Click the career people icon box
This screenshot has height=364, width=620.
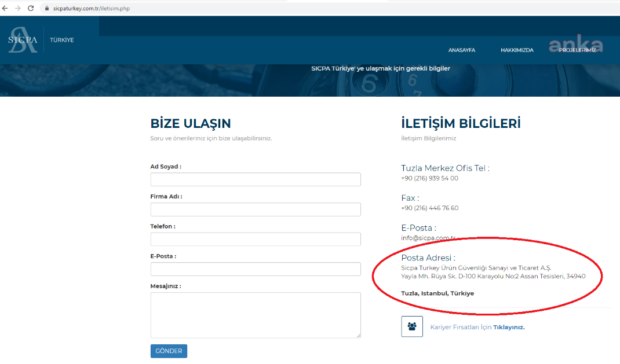pos(412,326)
